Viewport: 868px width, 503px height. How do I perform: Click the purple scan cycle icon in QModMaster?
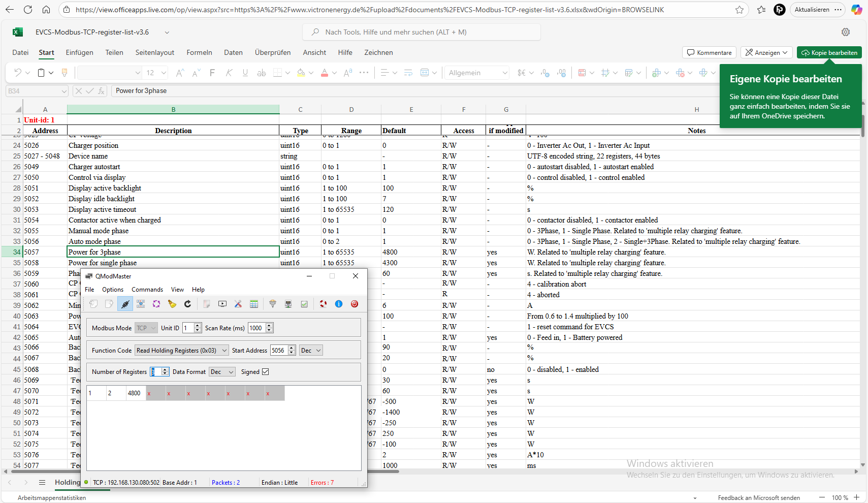coord(156,304)
